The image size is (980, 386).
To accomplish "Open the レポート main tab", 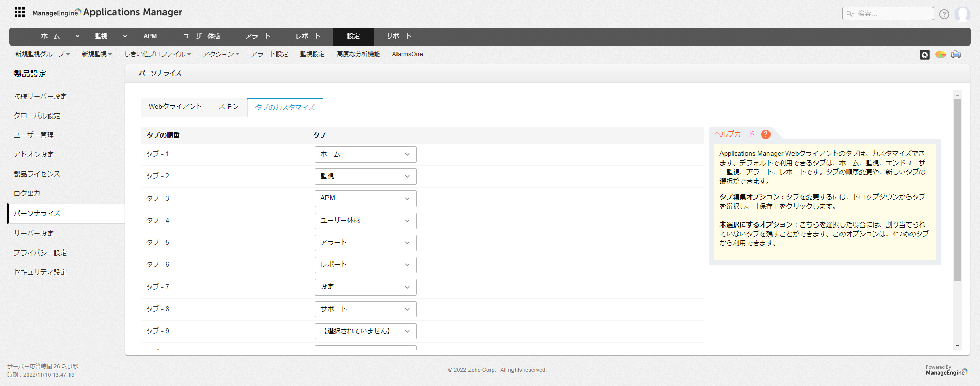I will [x=308, y=36].
